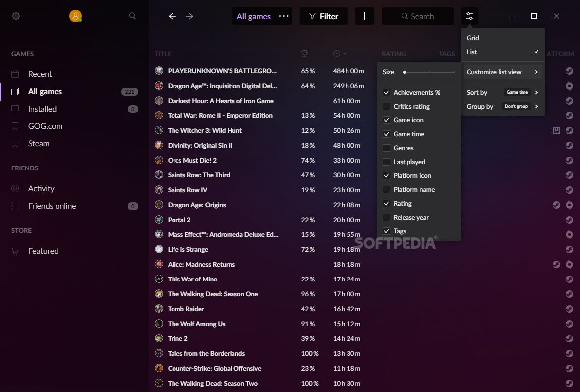The width and height of the screenshot is (580, 392).
Task: Enable the Last played checkbox
Action: (x=386, y=162)
